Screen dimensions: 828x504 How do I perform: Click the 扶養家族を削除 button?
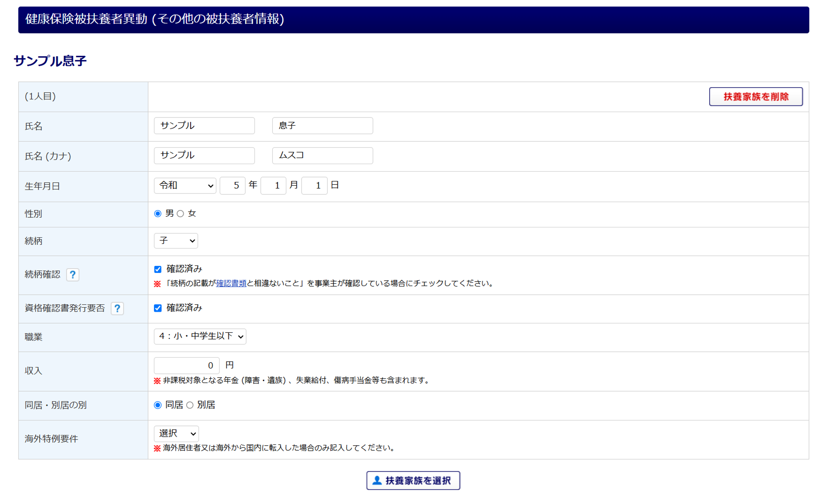pos(756,97)
